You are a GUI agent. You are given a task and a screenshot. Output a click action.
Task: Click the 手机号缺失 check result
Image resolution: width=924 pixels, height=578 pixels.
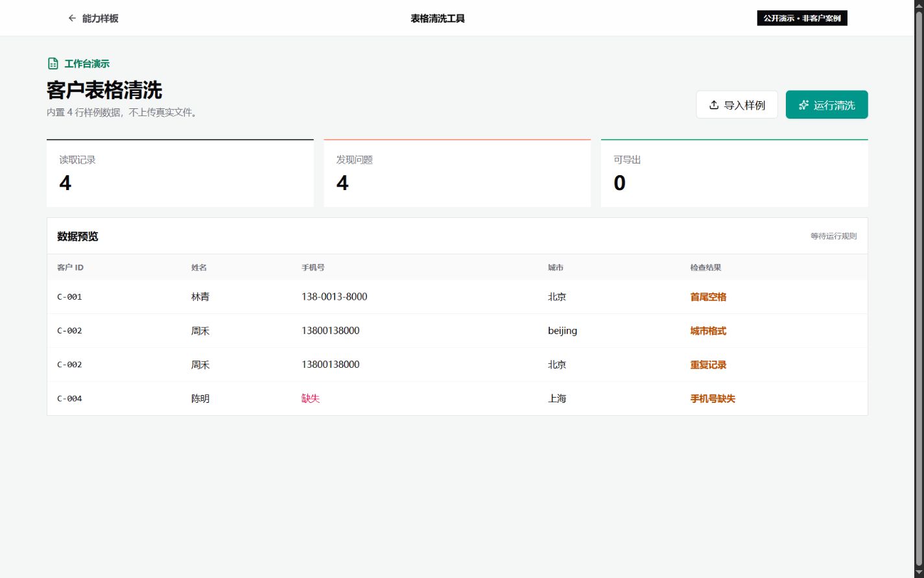pyautogui.click(x=713, y=398)
